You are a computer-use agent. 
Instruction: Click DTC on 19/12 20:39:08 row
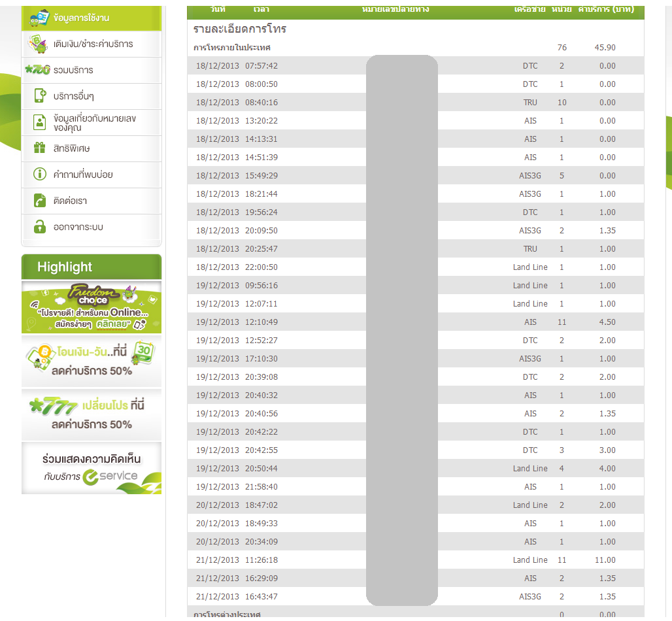pyautogui.click(x=530, y=377)
